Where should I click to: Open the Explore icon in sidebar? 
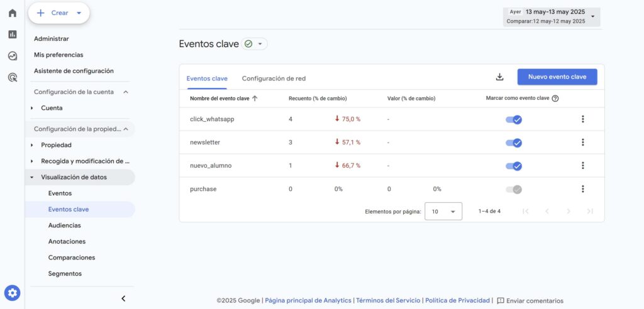(13, 56)
